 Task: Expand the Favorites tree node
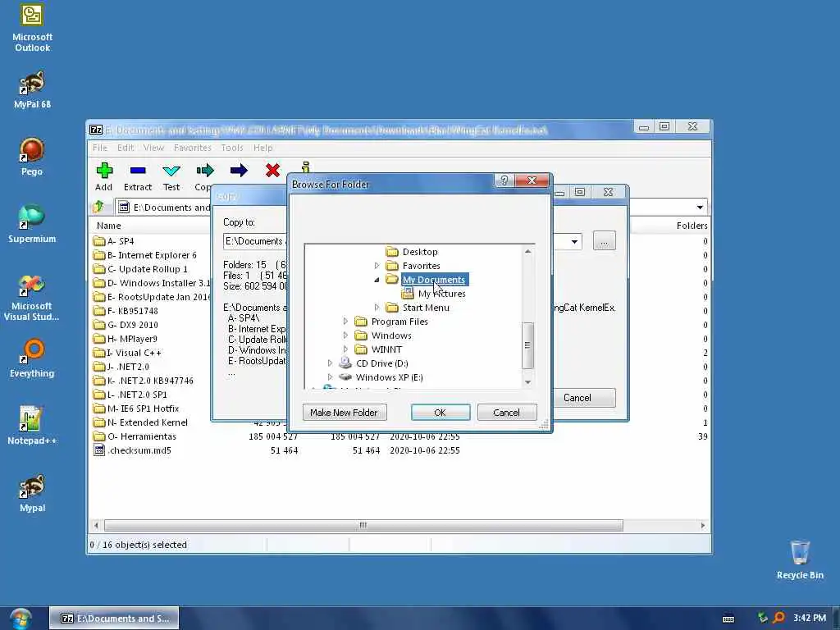coord(377,266)
